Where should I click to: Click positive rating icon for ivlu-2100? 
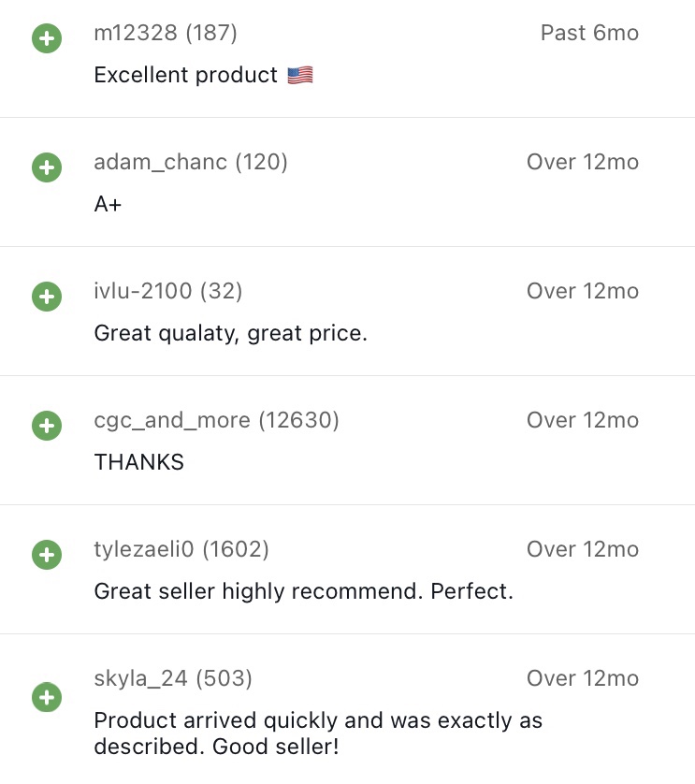point(46,298)
